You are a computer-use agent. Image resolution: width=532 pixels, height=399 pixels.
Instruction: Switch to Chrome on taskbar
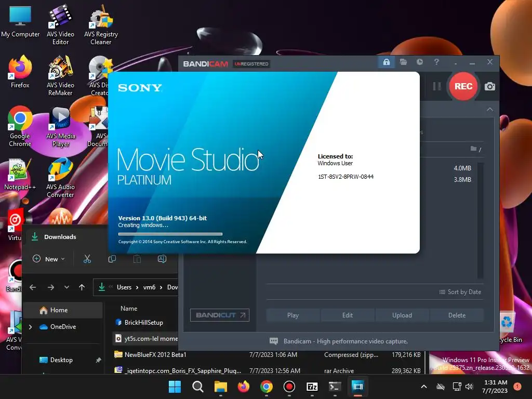[x=267, y=387]
